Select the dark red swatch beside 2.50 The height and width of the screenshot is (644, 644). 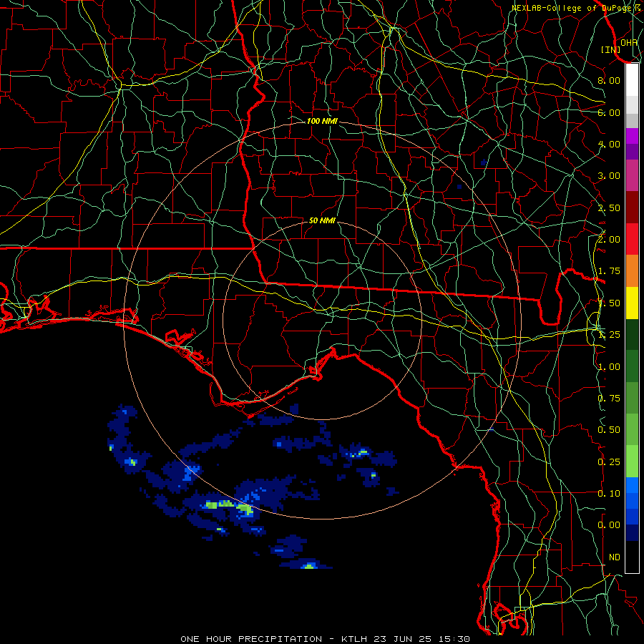[x=632, y=208]
